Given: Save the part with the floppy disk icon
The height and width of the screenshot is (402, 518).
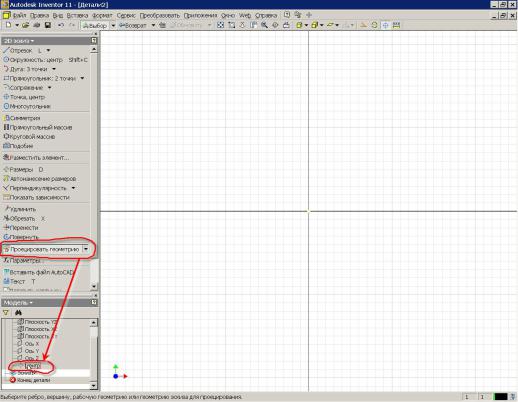Looking at the screenshot, I should (x=48, y=25).
